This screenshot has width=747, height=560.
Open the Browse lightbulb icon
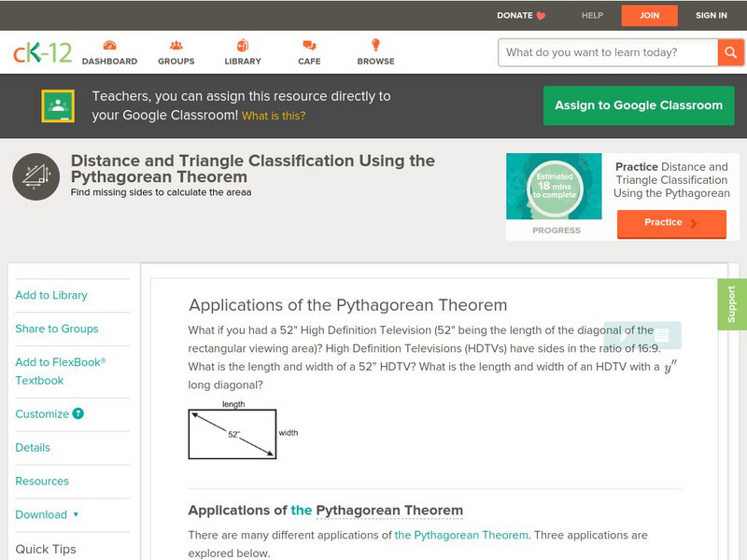pos(376,45)
